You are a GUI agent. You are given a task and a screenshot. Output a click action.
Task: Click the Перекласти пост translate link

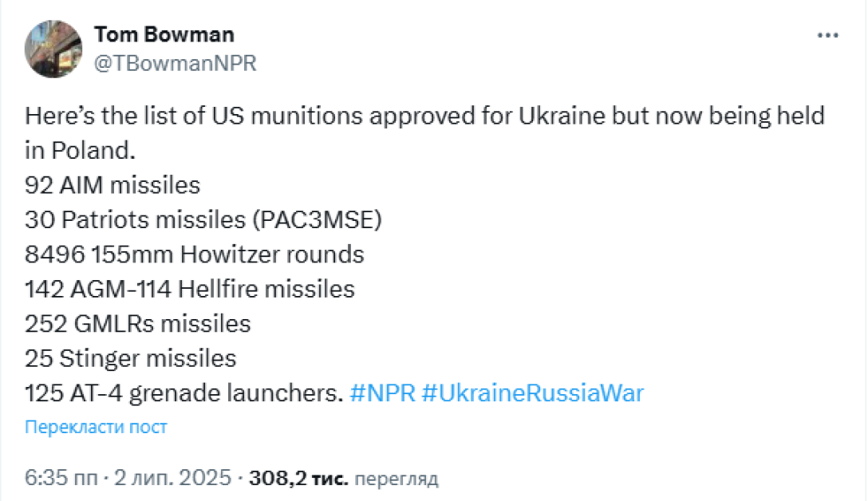coord(96,427)
